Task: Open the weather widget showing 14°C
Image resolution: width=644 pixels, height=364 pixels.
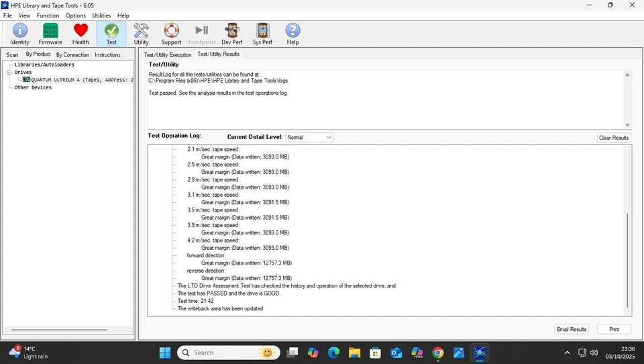Action: tap(28, 353)
